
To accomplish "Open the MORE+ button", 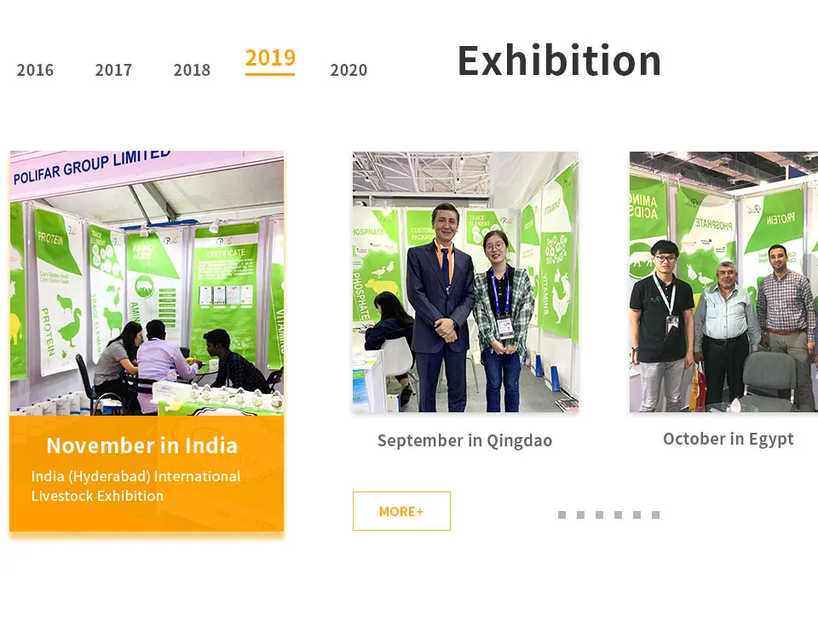I will coord(401,511).
